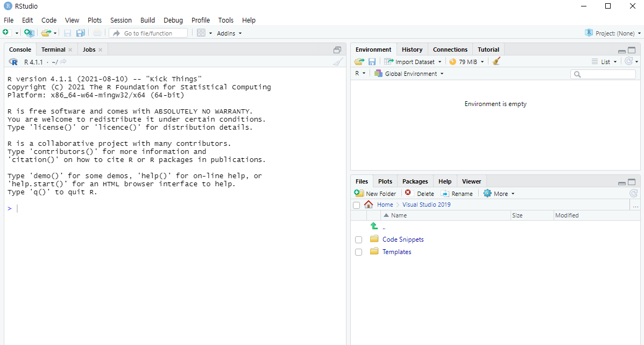Open the Code menu
This screenshot has height=345, width=644.
point(49,20)
